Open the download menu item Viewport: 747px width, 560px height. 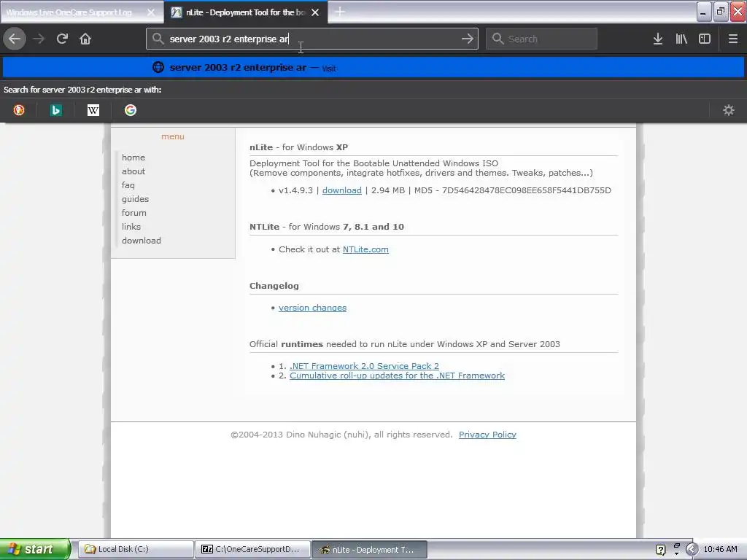pyautogui.click(x=142, y=241)
